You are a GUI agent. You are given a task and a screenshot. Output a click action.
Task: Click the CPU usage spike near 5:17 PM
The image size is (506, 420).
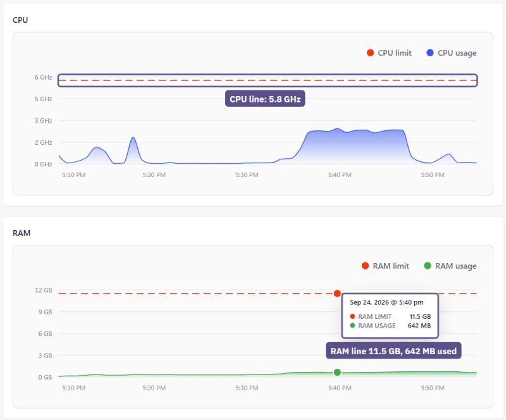coord(133,138)
